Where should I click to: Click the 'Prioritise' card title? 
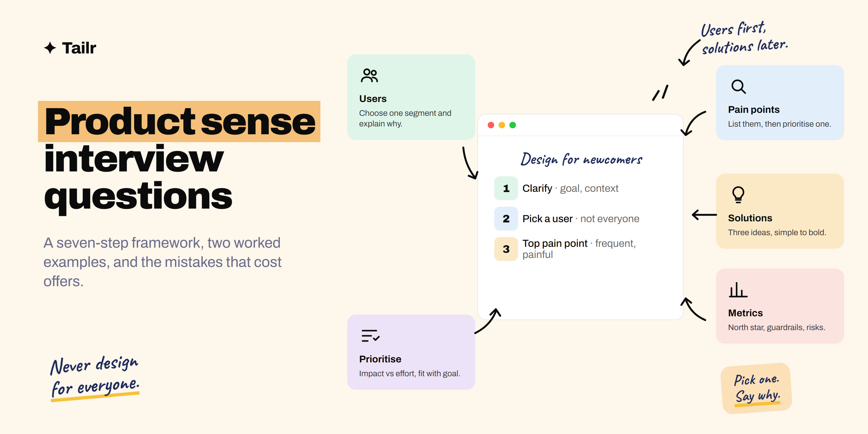[x=380, y=359]
